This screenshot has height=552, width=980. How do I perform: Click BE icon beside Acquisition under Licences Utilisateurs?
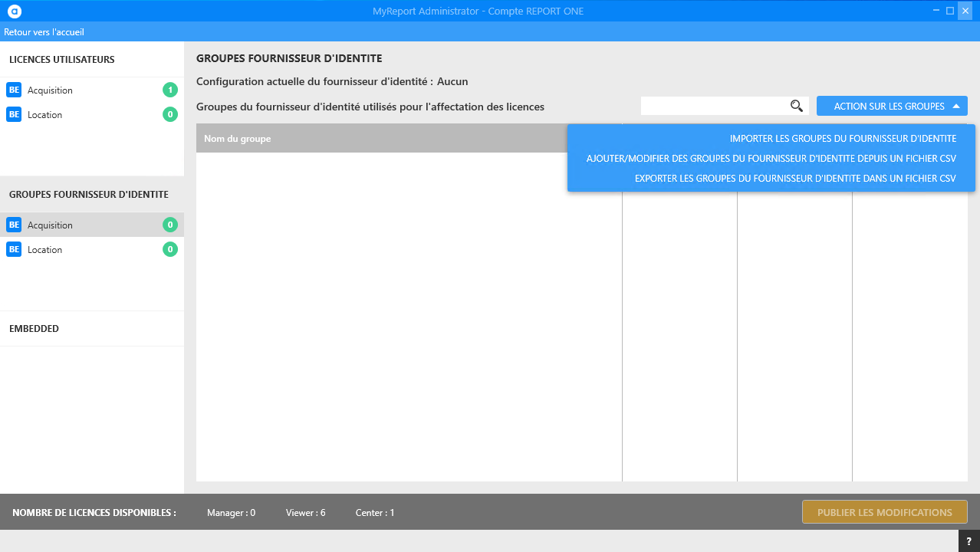(14, 90)
